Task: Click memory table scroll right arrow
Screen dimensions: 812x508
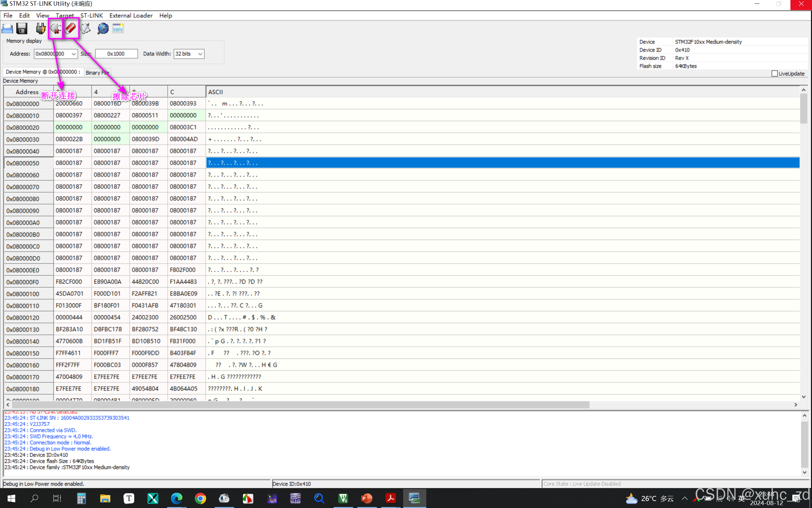Action: pyautogui.click(x=796, y=405)
